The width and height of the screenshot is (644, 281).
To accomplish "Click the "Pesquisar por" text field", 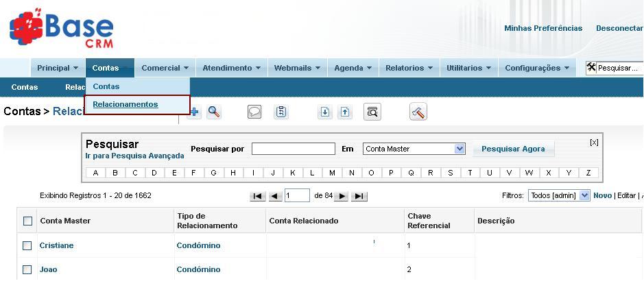I will tap(293, 149).
